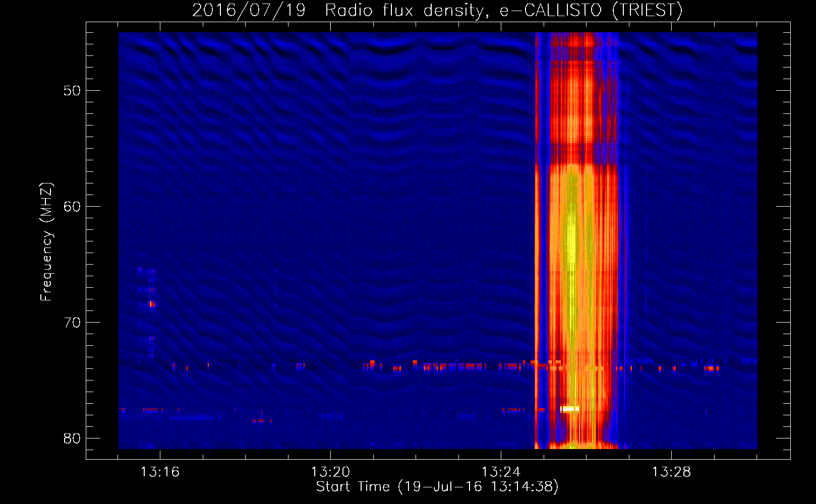Click the '60' frequency tick label
Screen dimensions: 816x504
(x=72, y=207)
